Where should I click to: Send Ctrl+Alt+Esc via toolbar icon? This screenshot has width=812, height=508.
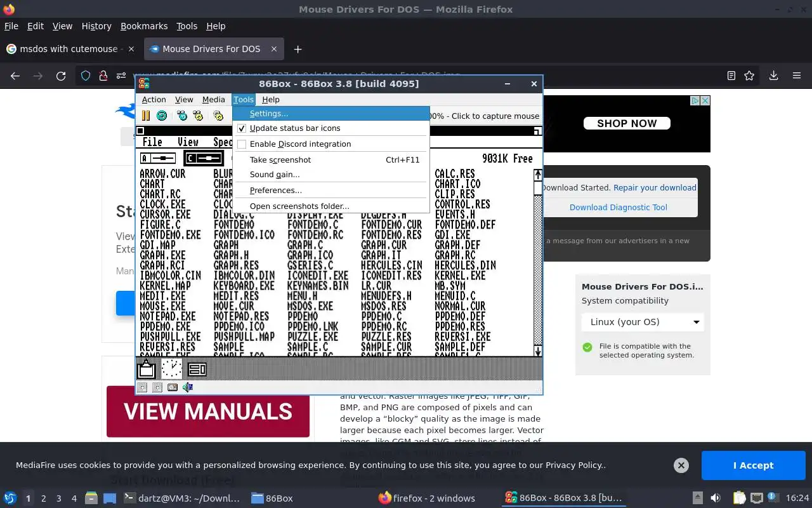[198, 116]
